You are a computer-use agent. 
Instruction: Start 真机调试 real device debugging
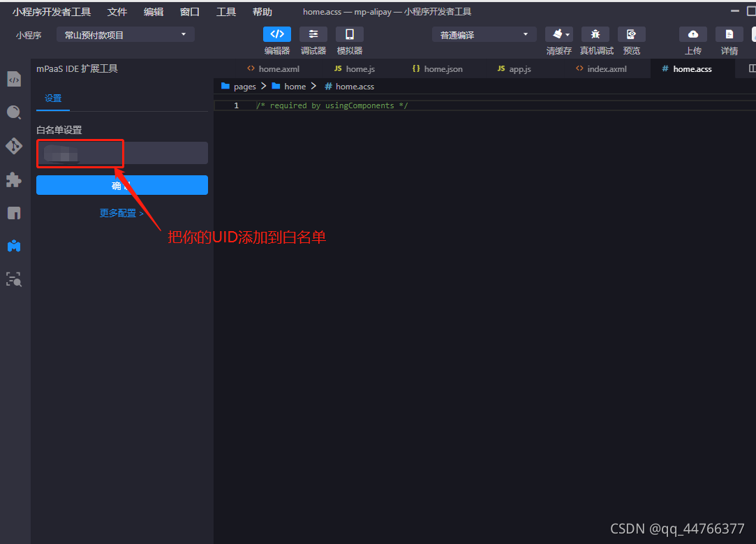tap(595, 34)
